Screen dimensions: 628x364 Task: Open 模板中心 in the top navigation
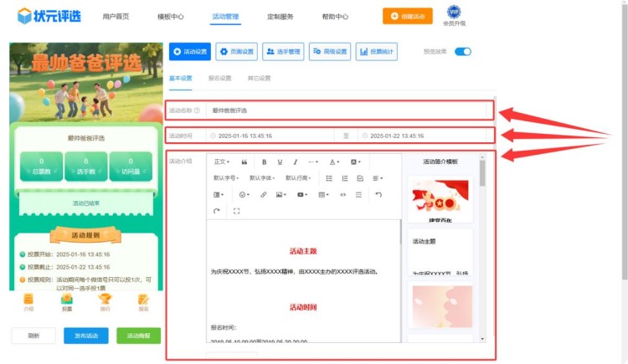(171, 16)
